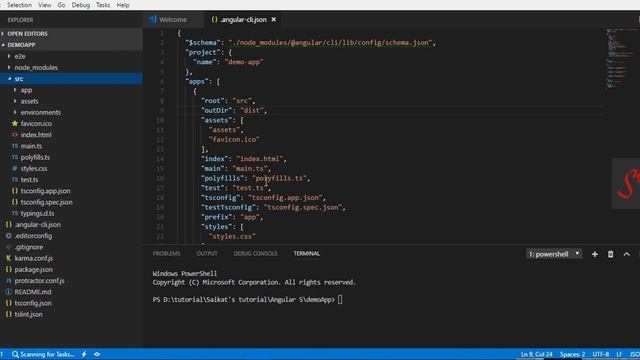This screenshot has width=640, height=360.
Task: Open tslint.json file icon
Action: point(9,314)
